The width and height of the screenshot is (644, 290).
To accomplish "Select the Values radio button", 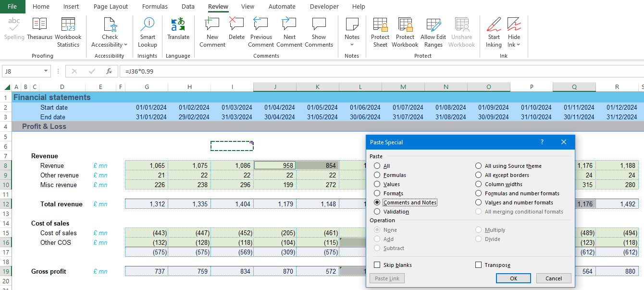I will pyautogui.click(x=377, y=184).
